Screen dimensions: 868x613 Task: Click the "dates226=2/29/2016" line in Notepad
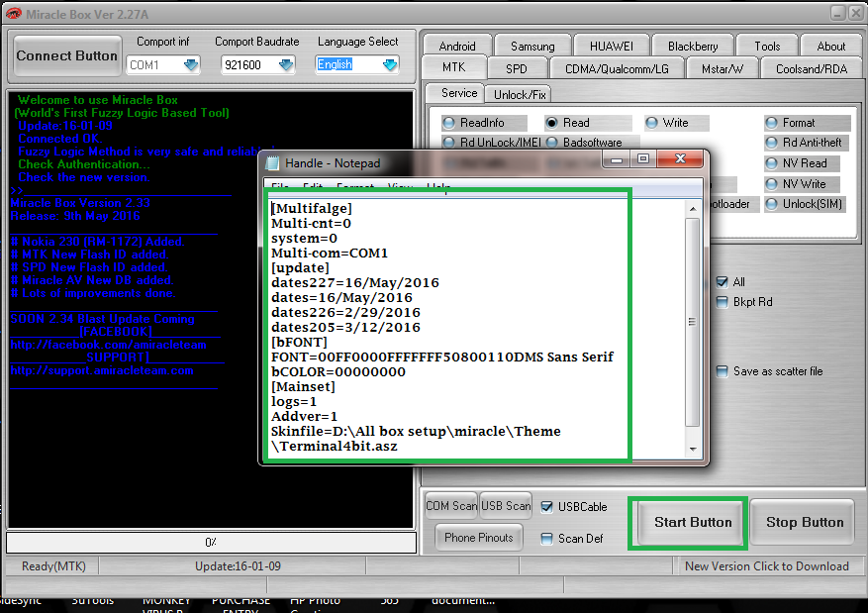(345, 312)
